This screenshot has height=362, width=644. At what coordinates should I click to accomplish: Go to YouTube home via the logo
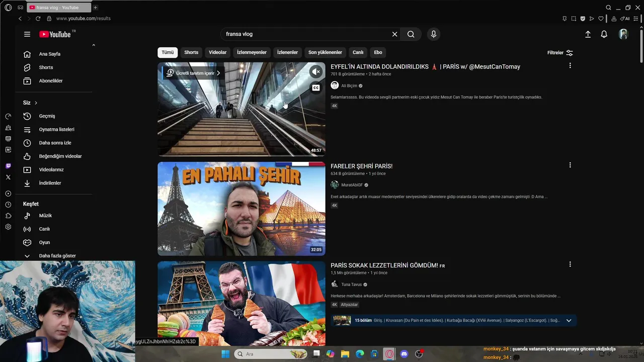pyautogui.click(x=55, y=34)
